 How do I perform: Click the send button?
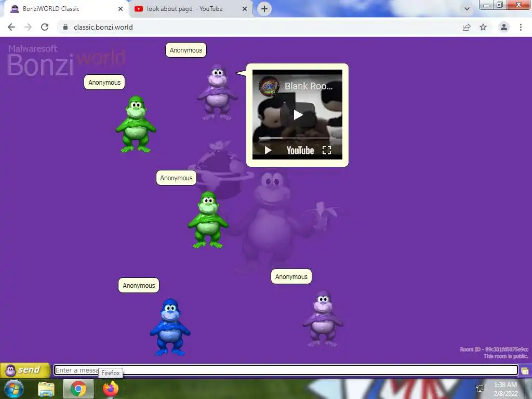click(25, 370)
